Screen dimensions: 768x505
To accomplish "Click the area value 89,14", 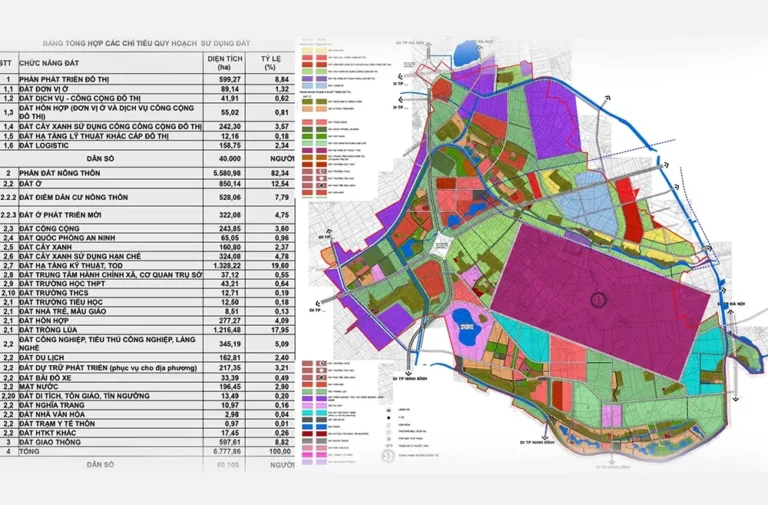I will pyautogui.click(x=231, y=89).
